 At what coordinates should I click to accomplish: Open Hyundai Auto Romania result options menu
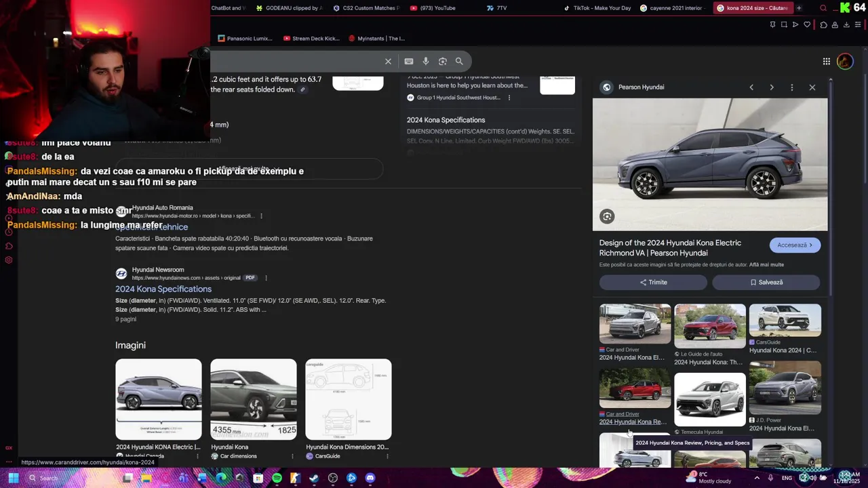pyautogui.click(x=261, y=216)
